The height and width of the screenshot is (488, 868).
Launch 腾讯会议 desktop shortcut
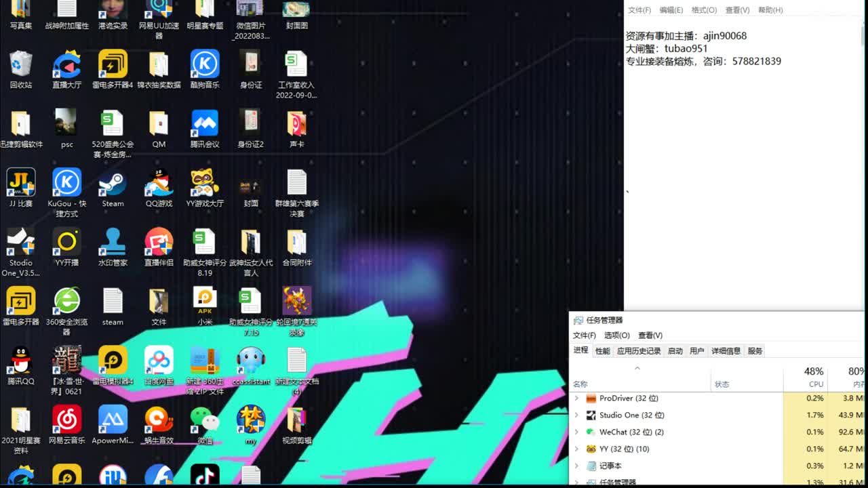[205, 129]
